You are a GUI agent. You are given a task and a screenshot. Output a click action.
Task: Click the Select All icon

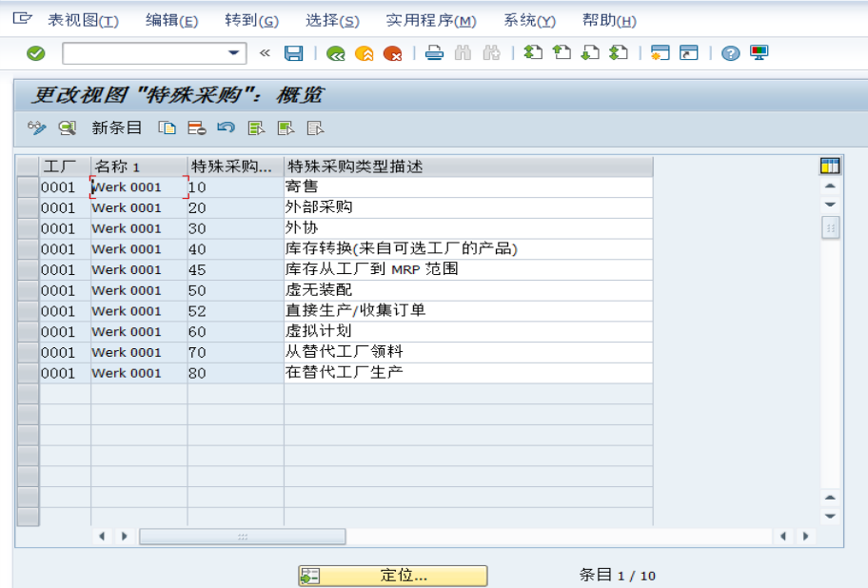click(256, 128)
